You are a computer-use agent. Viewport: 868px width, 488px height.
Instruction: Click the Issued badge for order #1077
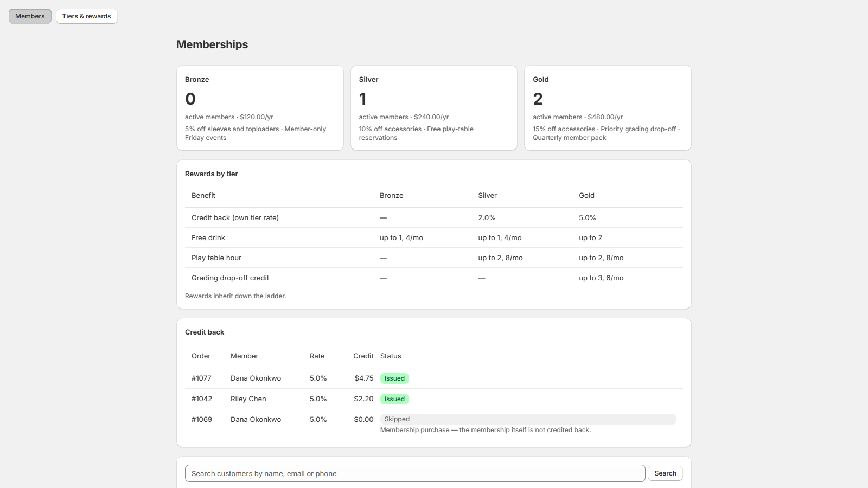coord(394,378)
